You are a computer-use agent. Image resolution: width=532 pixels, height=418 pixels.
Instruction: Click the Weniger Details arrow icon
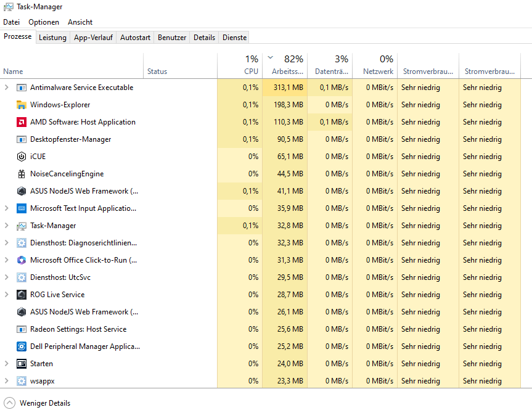[9, 403]
